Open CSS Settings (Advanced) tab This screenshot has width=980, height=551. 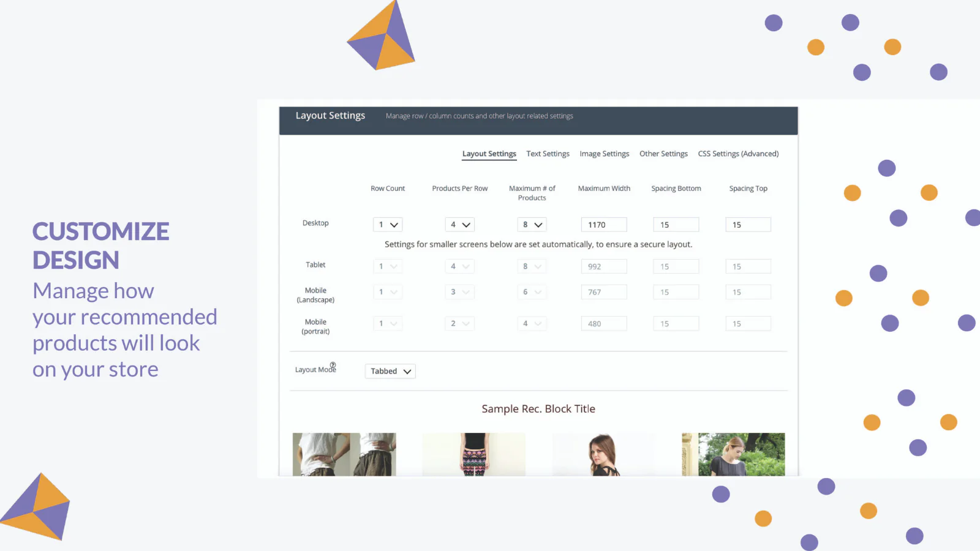click(x=738, y=154)
